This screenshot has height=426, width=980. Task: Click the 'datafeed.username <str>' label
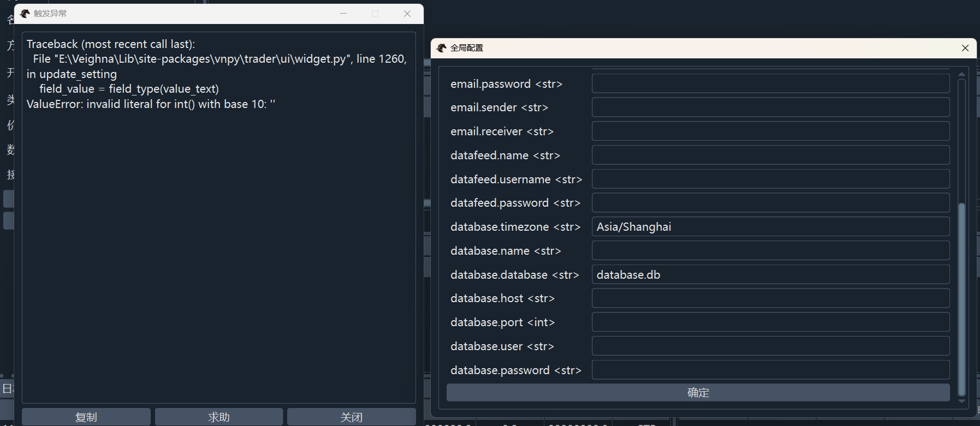[516, 179]
